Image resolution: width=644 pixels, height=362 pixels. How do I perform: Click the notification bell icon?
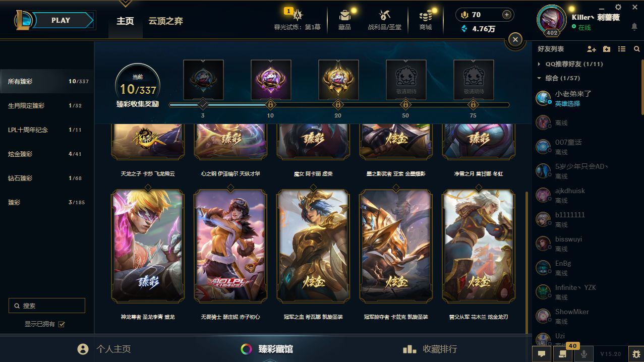pyautogui.click(x=634, y=27)
